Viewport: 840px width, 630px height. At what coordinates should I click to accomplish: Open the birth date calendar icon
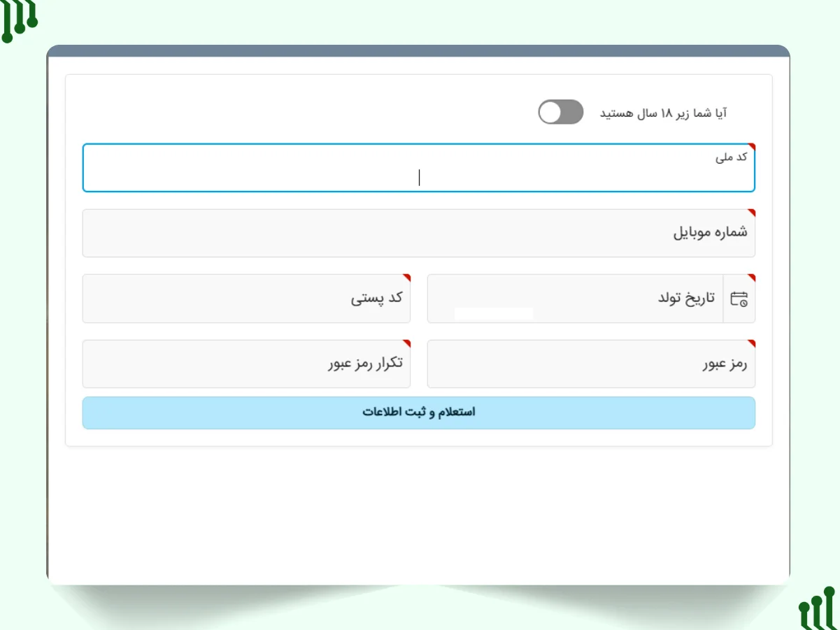(x=739, y=299)
